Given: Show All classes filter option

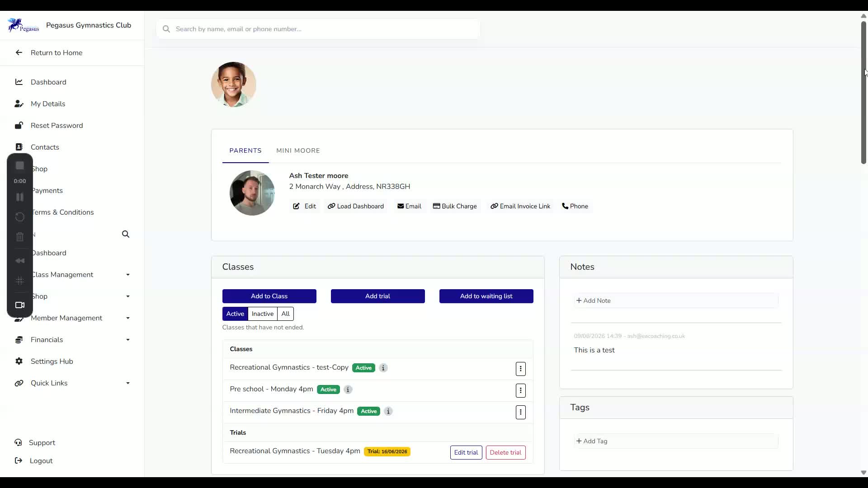Looking at the screenshot, I should pyautogui.click(x=285, y=314).
